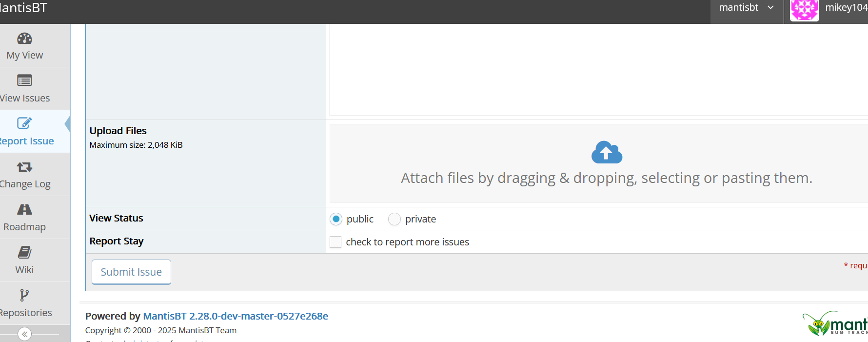Collapse the sidebar with double chevron
Image resolution: width=868 pixels, height=342 pixels.
(x=24, y=334)
